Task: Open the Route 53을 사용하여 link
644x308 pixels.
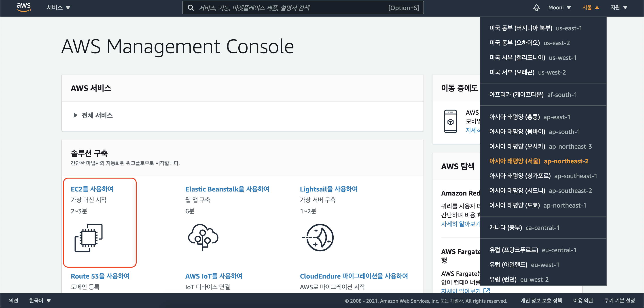Action: click(x=100, y=276)
